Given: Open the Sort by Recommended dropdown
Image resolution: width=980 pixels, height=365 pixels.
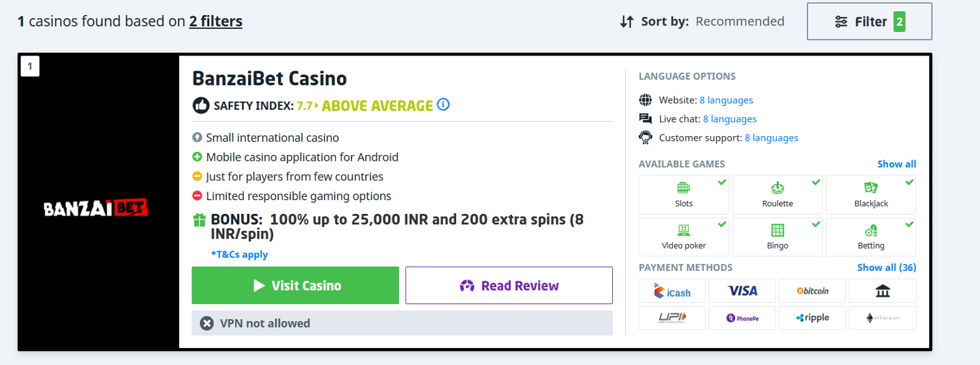Looking at the screenshot, I should tap(702, 22).
